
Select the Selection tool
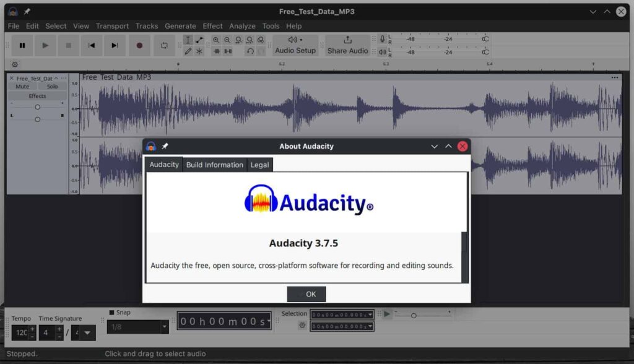click(189, 39)
